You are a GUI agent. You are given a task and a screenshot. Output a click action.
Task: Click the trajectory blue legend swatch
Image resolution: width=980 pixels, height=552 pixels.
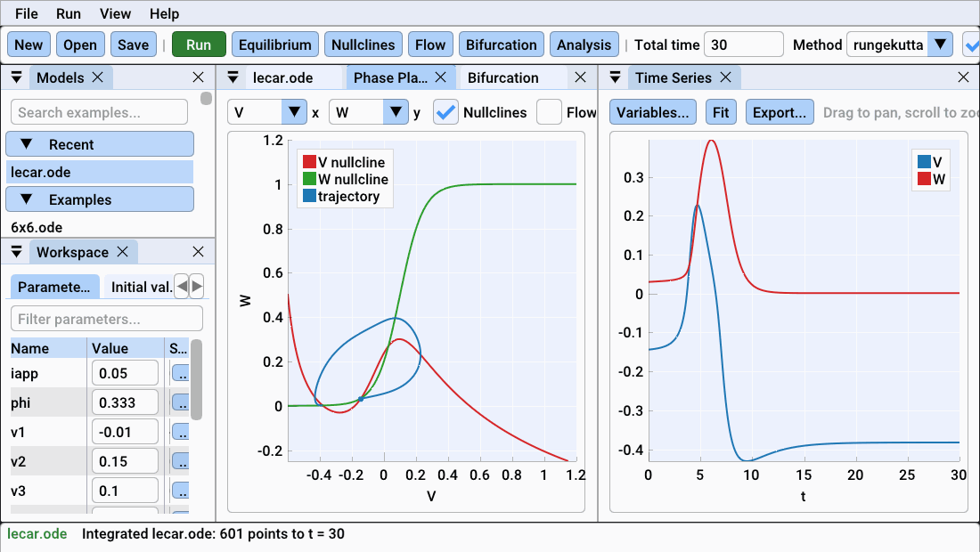point(309,196)
